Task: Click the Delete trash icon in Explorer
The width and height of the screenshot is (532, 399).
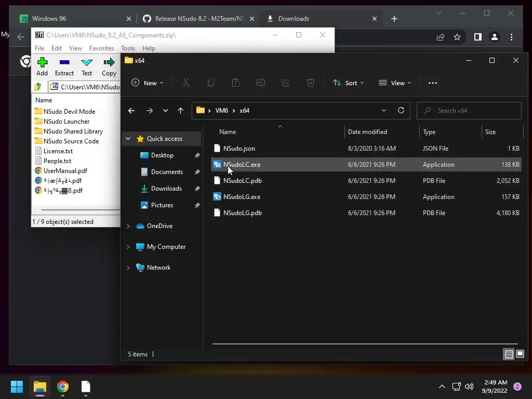Action: 311,83
